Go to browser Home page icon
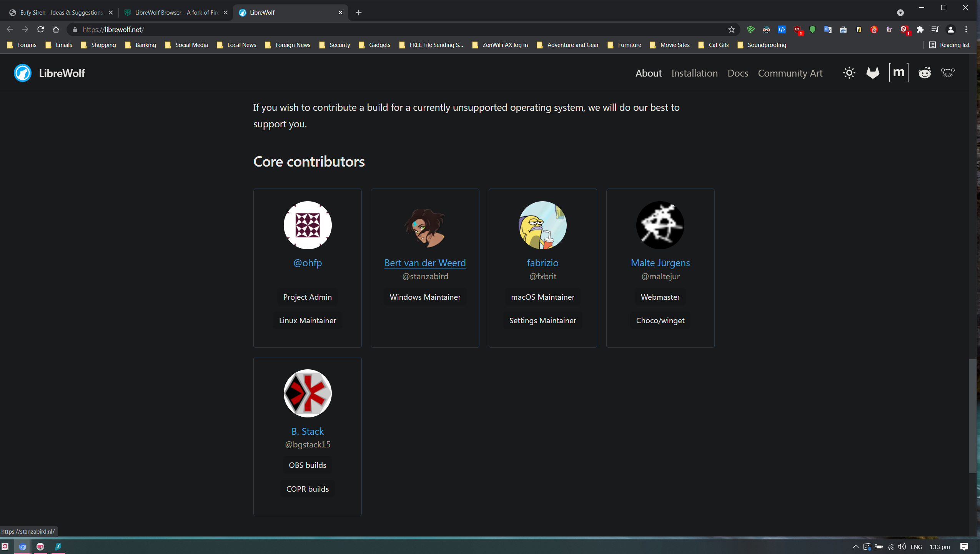This screenshot has height=554, width=980. click(x=56, y=30)
